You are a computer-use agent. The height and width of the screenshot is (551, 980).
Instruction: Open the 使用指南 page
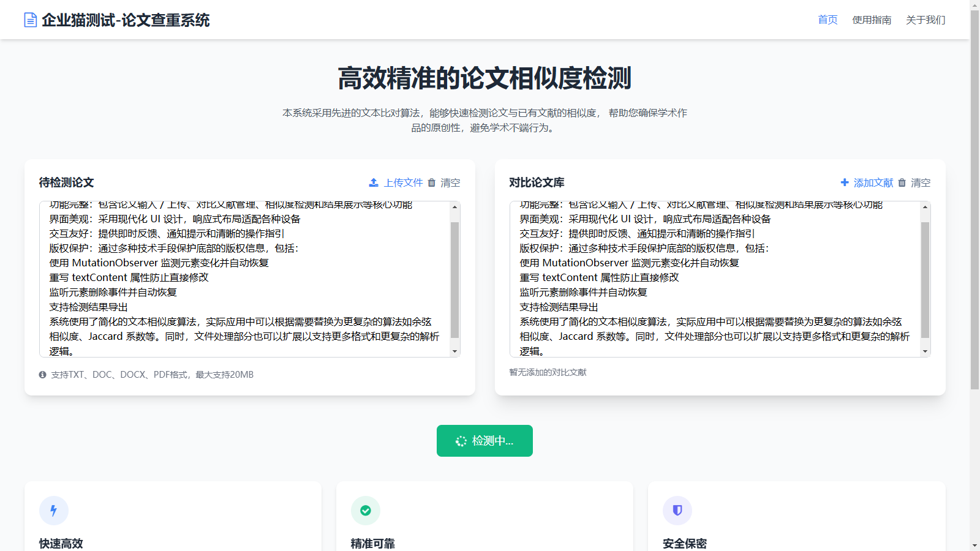872,19
